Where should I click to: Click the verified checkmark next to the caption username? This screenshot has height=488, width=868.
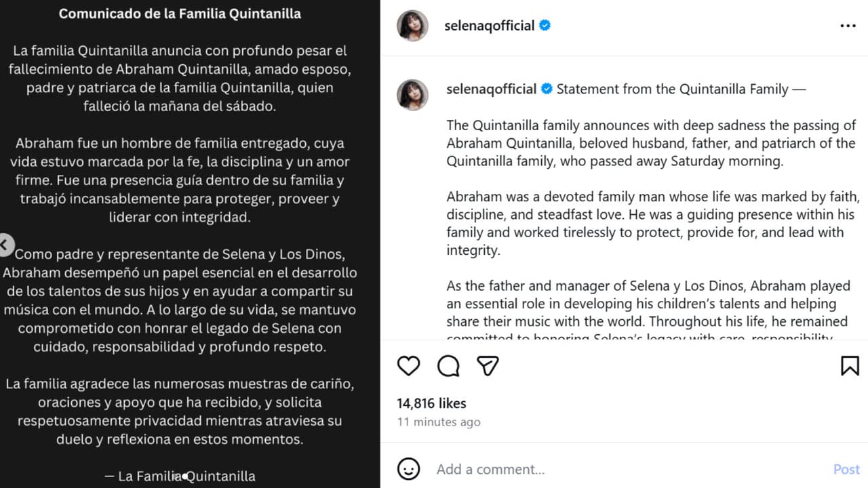coord(547,88)
